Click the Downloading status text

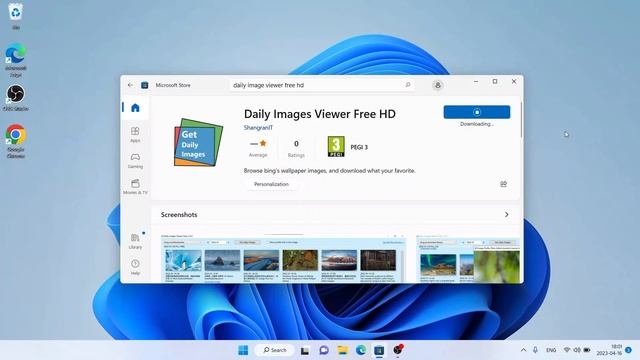click(477, 124)
